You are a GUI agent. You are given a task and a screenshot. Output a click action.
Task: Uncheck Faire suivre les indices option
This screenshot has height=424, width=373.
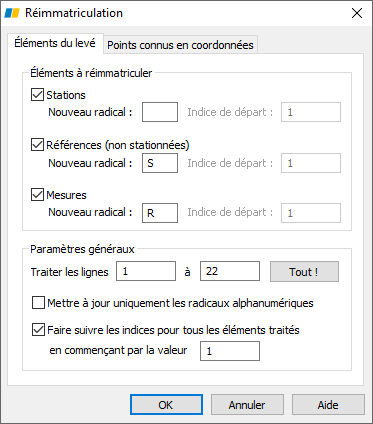coord(38,330)
